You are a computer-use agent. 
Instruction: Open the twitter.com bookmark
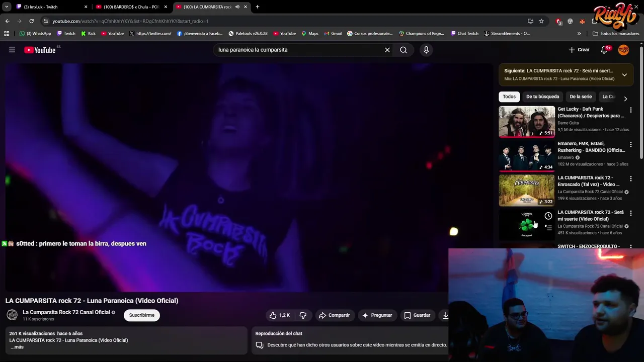(150, 34)
